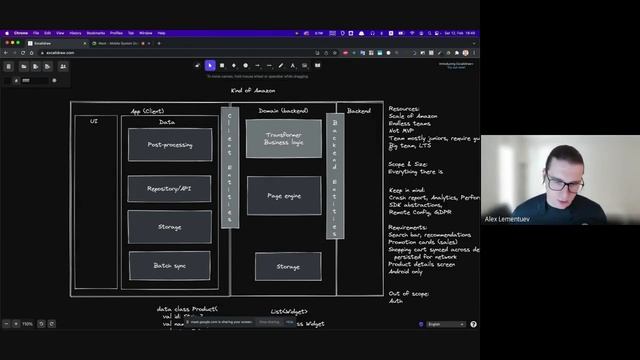Click the Wi-Fi icon in menu bar
The height and width of the screenshot is (360, 640).
(412, 33)
